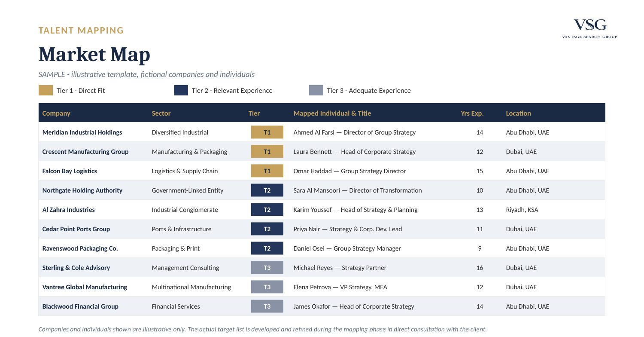Click the T1 badge for Falcon Bay Logistics
The height and width of the screenshot is (337, 644).
pyautogui.click(x=267, y=171)
